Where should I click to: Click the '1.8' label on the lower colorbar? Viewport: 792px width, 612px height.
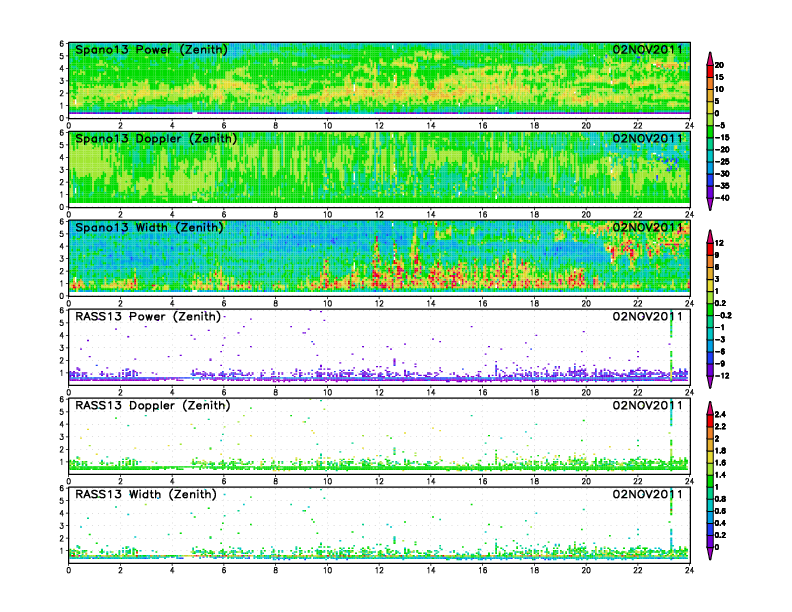(721, 451)
